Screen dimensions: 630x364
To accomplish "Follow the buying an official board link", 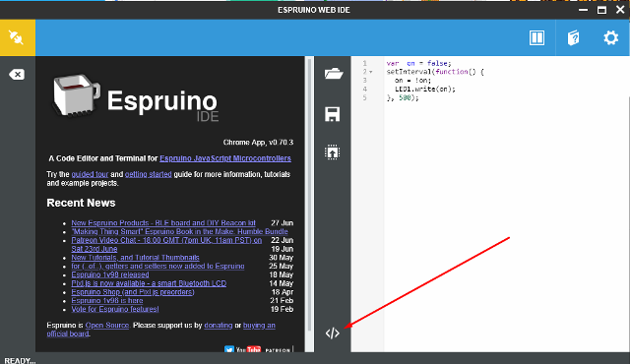I will 259,325.
